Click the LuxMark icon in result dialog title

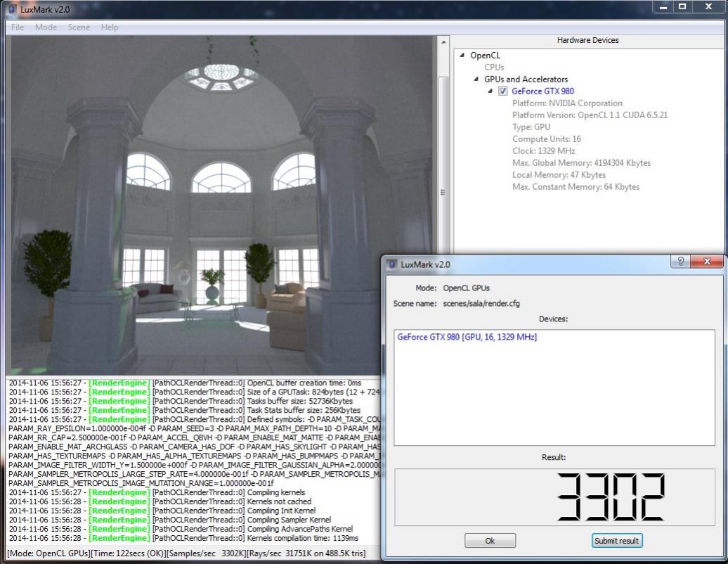(x=392, y=264)
